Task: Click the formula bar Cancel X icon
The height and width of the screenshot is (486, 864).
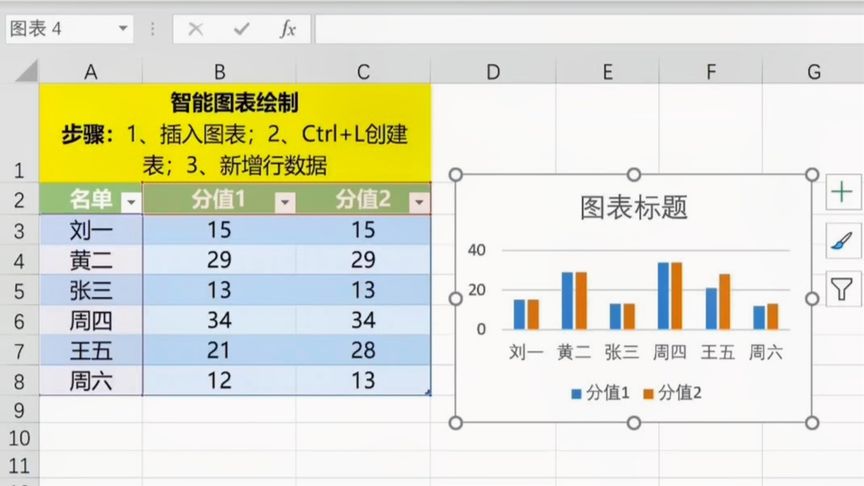Action: click(x=196, y=29)
